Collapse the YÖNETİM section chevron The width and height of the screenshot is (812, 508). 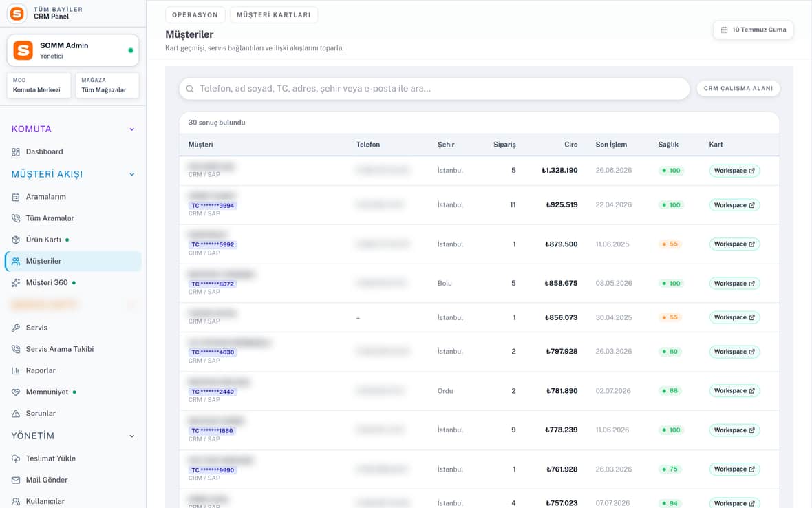click(132, 436)
